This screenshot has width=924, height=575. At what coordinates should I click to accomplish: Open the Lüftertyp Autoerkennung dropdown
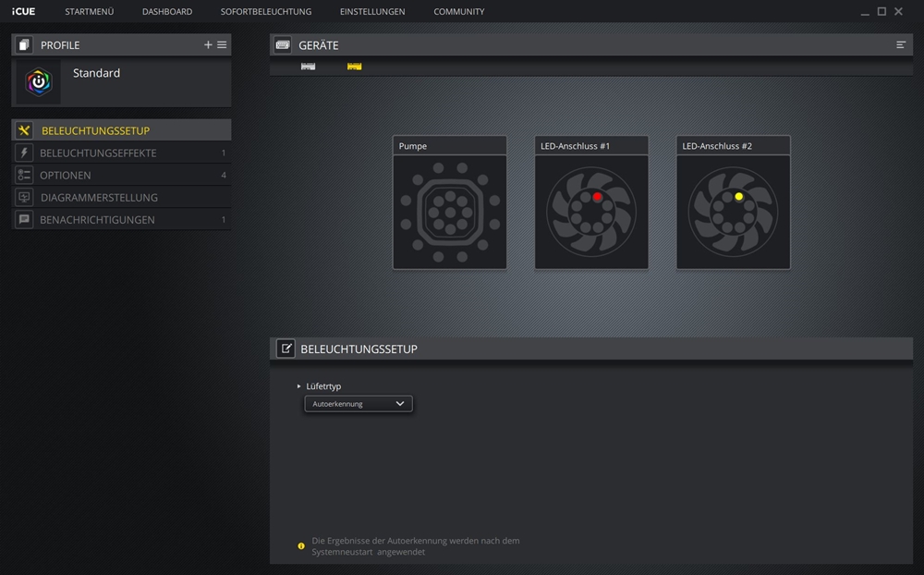coord(359,404)
